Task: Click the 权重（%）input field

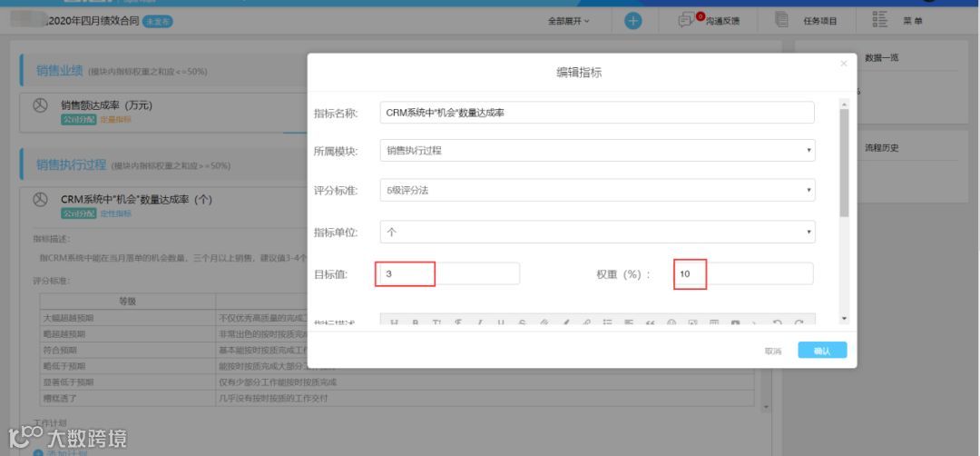Action: [x=744, y=274]
